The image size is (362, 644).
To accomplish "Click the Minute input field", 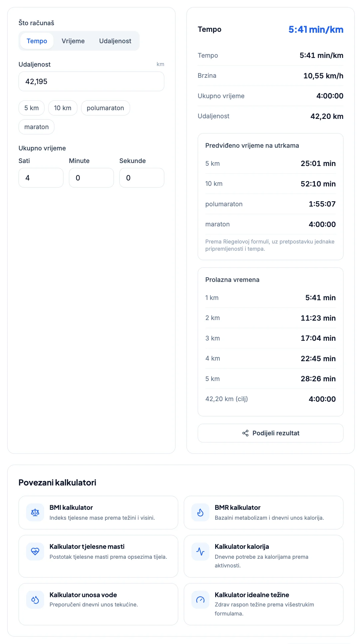I will tap(91, 178).
